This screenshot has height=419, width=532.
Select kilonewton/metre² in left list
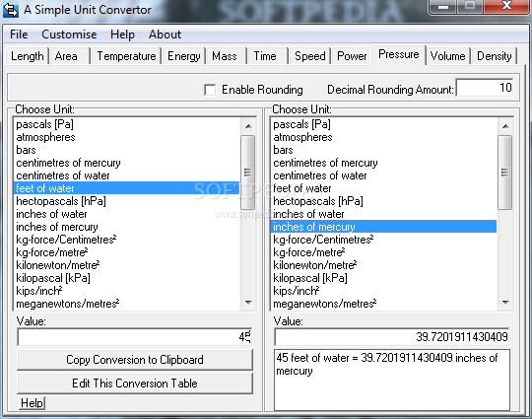click(127, 265)
